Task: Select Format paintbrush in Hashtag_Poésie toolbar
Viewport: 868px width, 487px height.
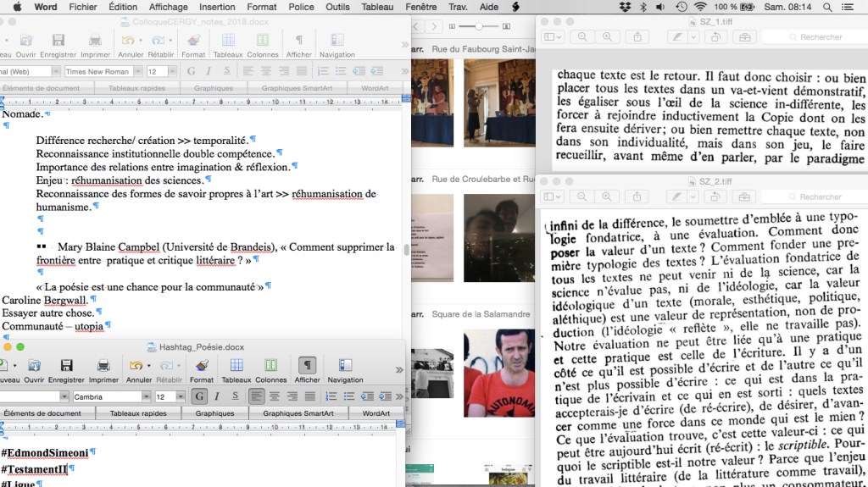Action: pos(201,366)
